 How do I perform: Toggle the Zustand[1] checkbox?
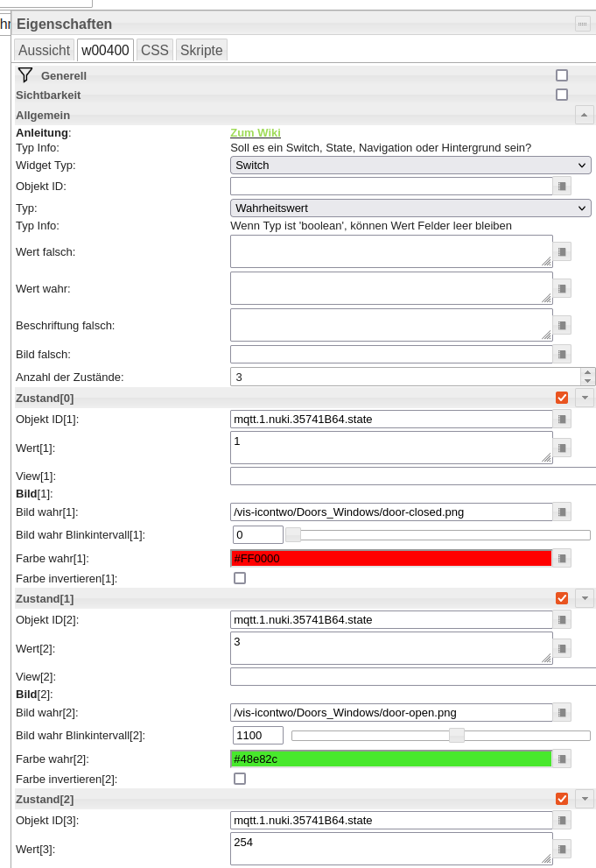pos(562,598)
